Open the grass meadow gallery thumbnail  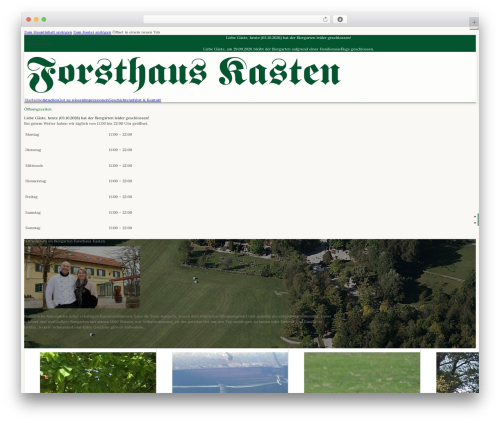click(x=362, y=372)
